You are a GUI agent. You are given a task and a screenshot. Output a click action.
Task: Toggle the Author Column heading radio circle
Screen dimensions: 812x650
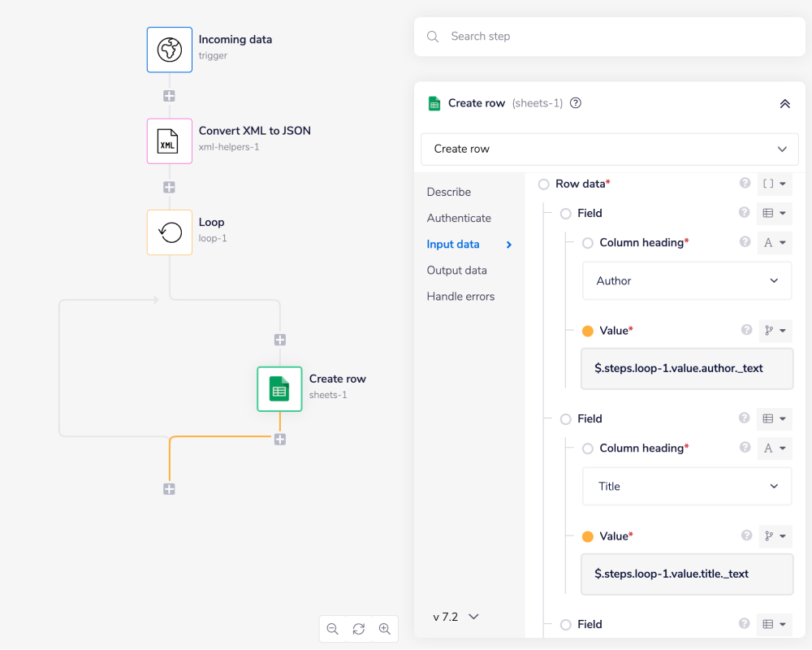click(588, 243)
